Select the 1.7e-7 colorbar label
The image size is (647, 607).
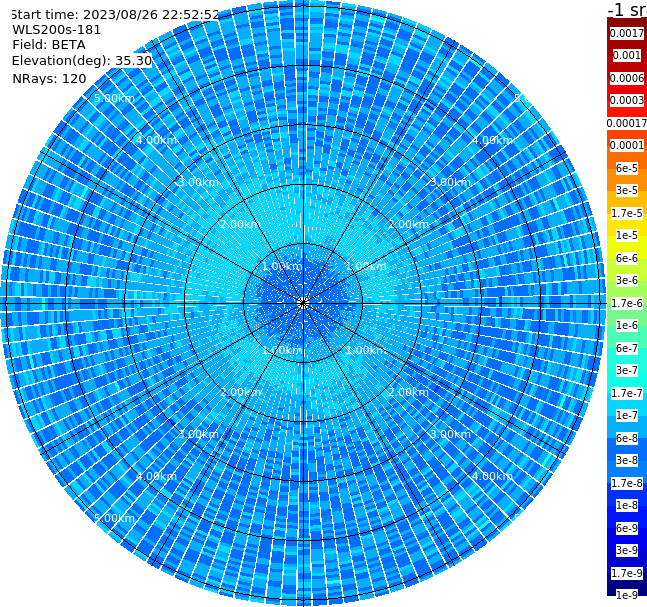point(627,393)
